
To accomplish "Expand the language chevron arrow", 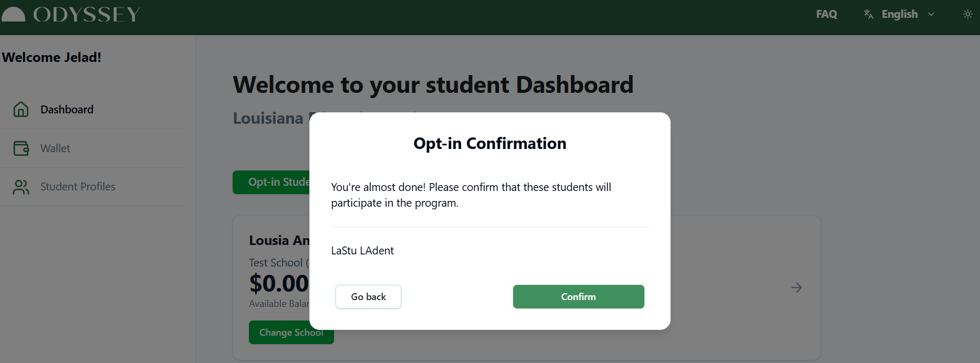I will [x=931, y=14].
